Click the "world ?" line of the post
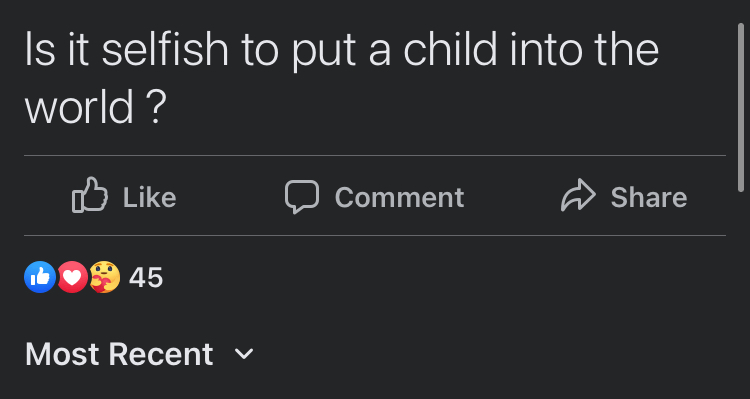The height and width of the screenshot is (399, 750). pyautogui.click(x=96, y=106)
